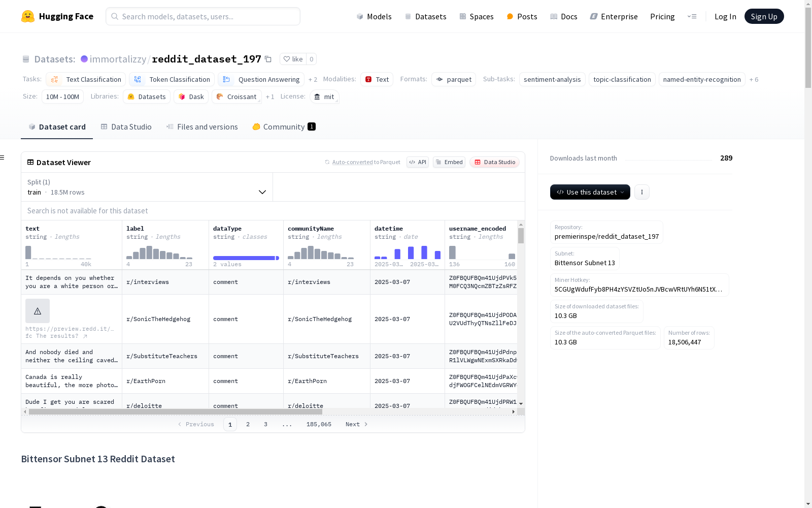
Task: Expand the mit license tag
Action: (x=324, y=97)
